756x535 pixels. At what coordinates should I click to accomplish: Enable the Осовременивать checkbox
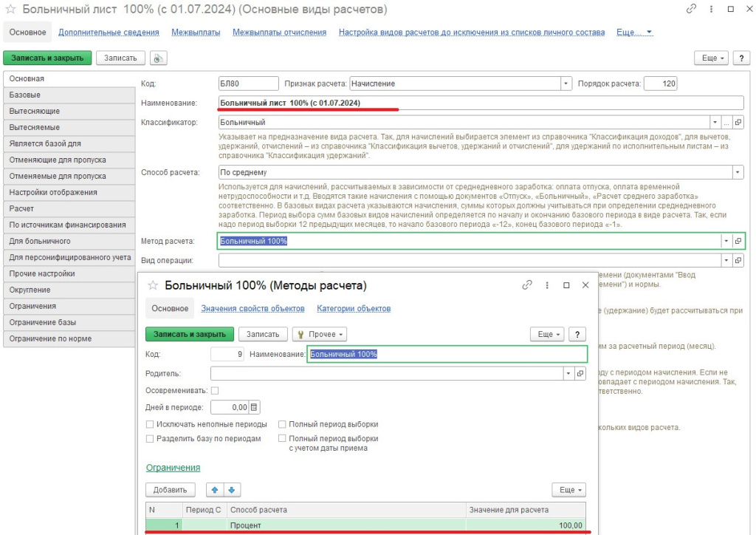point(215,390)
